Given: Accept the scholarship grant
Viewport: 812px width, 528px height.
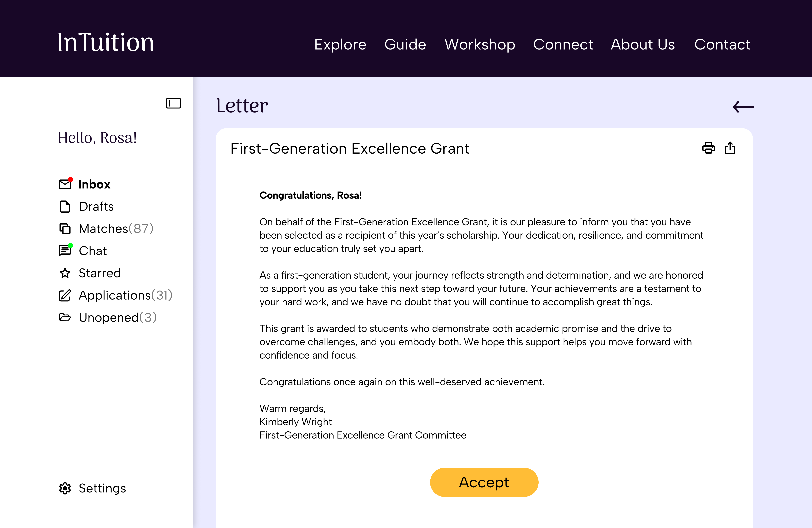Looking at the screenshot, I should click(x=484, y=482).
